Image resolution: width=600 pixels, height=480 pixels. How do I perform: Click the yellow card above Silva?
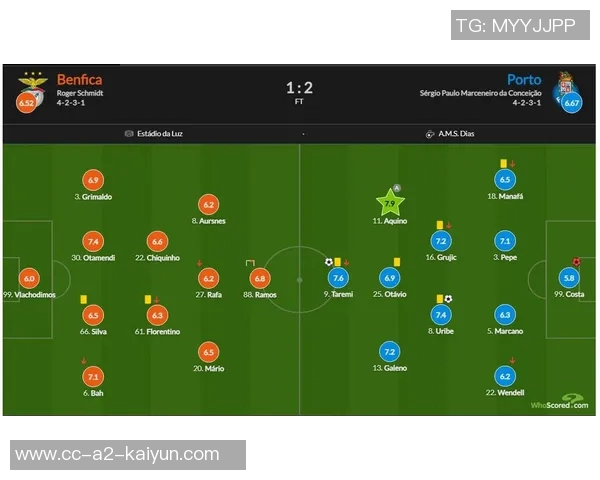tap(83, 298)
